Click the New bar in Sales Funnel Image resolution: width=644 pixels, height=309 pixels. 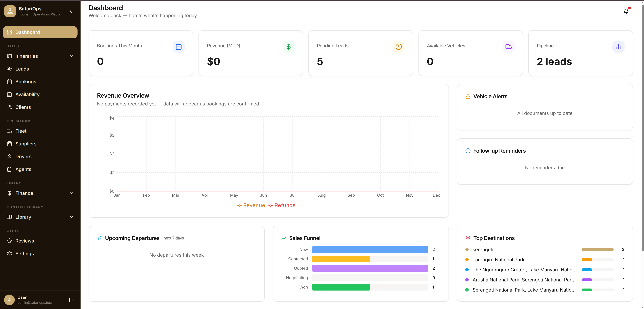point(370,249)
